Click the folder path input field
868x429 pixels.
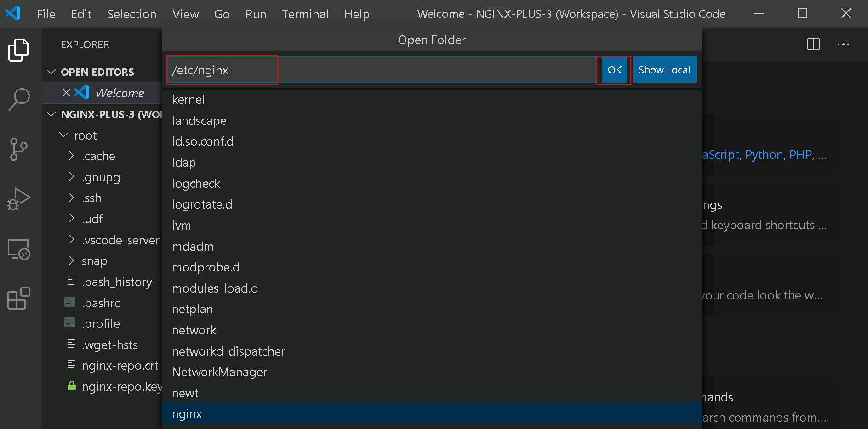[x=382, y=70]
